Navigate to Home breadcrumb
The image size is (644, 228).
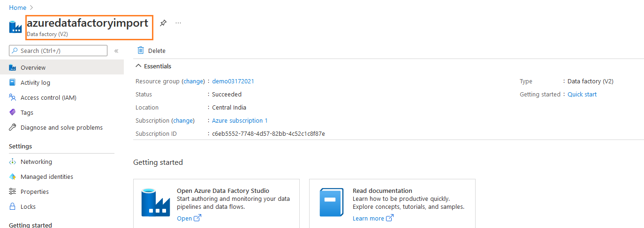tap(17, 7)
